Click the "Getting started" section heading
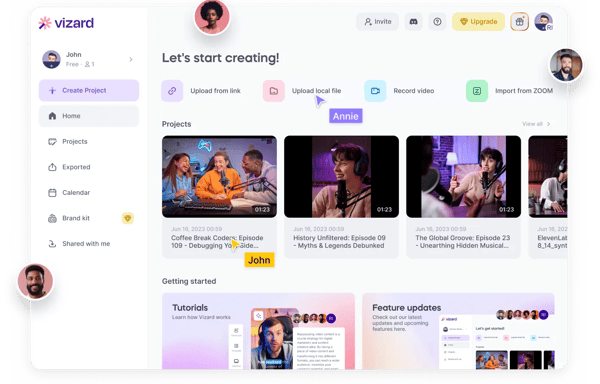This screenshot has height=384, width=600. (x=189, y=281)
